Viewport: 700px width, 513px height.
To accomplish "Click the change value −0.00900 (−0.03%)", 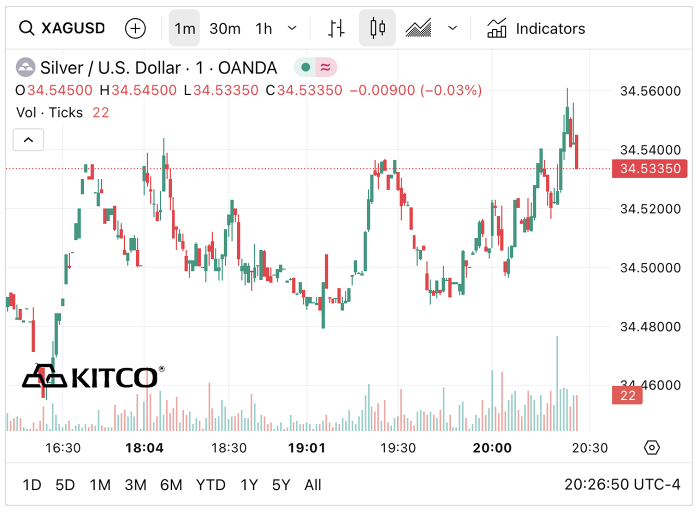I will coord(416,90).
